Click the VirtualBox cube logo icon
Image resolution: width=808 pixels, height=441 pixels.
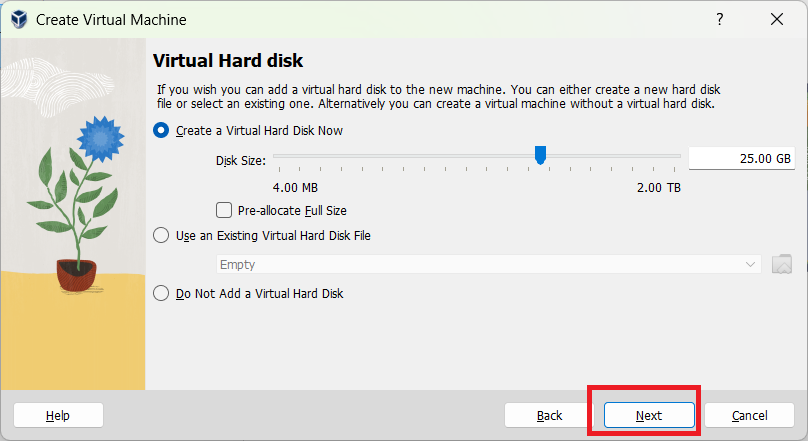pyautogui.click(x=20, y=20)
